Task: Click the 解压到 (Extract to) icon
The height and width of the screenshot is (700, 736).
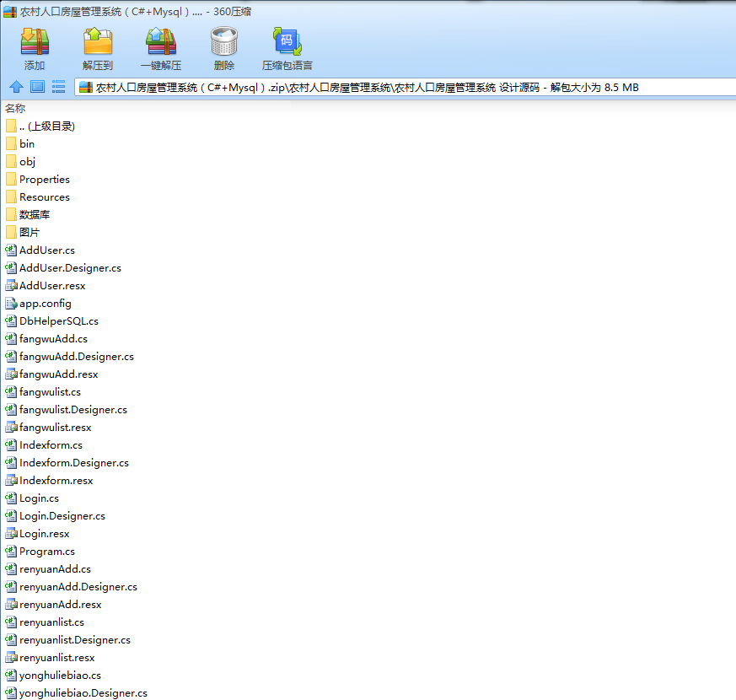Action: tap(98, 41)
